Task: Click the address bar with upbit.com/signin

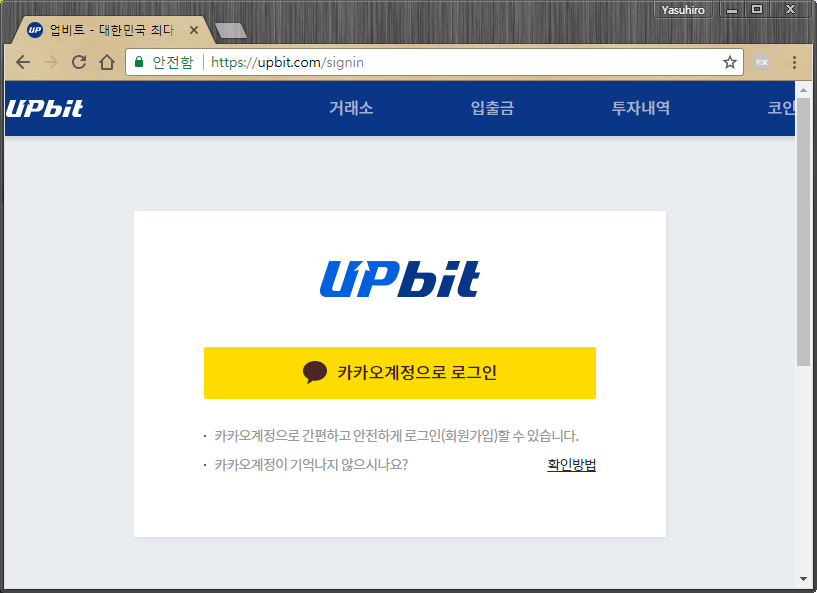Action: (434, 63)
